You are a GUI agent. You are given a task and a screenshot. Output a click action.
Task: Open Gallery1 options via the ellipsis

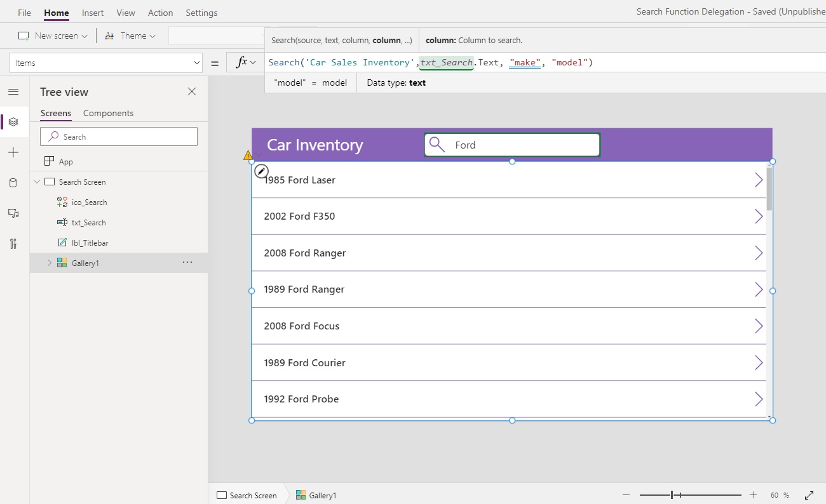point(187,262)
